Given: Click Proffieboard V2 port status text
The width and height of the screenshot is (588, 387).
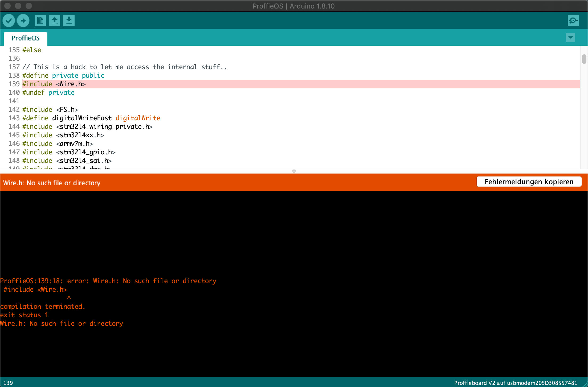Looking at the screenshot, I should [x=515, y=383].
